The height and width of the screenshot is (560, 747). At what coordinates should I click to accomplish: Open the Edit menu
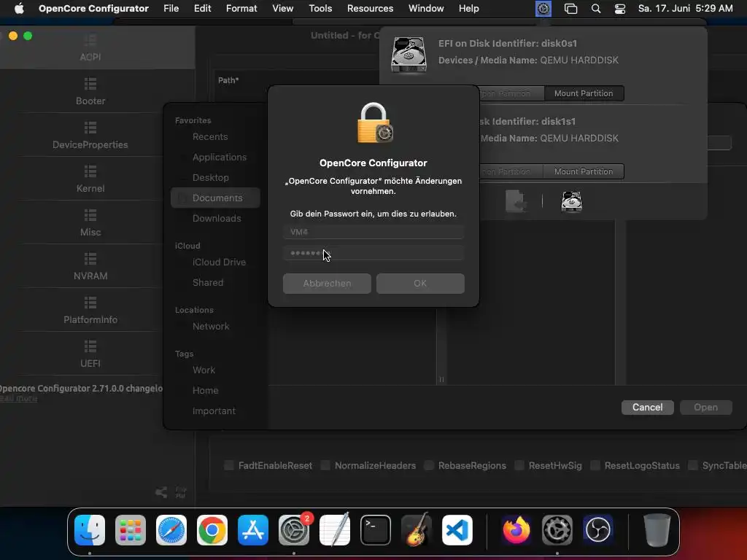click(x=203, y=9)
